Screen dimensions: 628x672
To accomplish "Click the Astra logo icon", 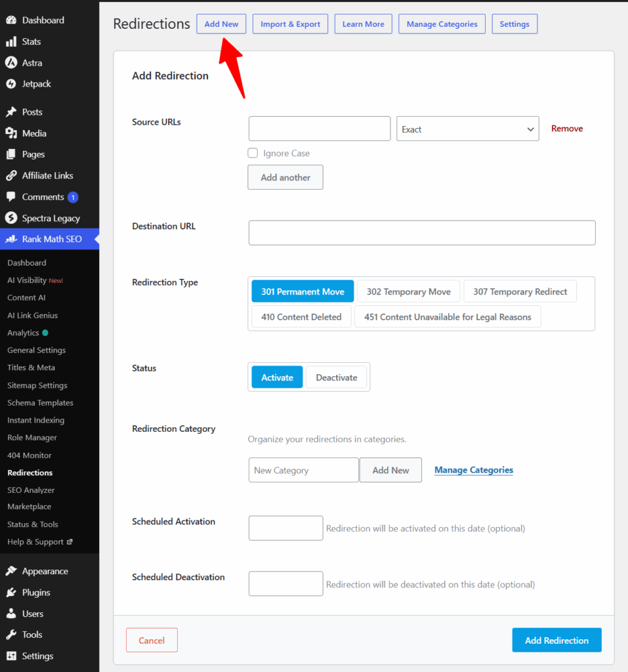I will pos(11,62).
